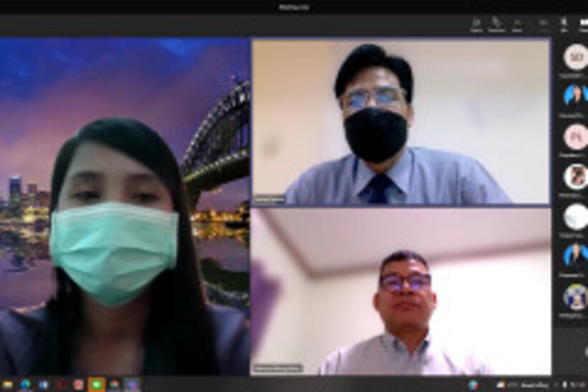588x392 pixels.
Task: Click the round teal icon in system tray
Action: click(x=473, y=385)
